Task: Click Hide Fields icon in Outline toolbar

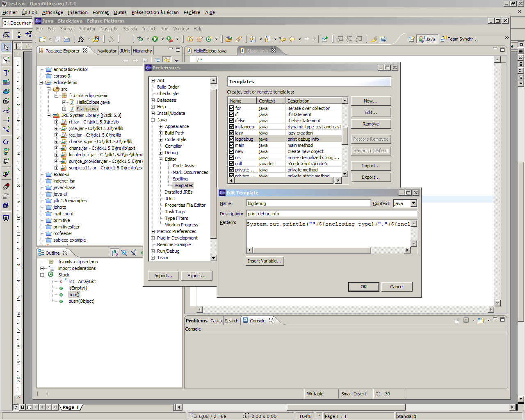Action: tap(124, 253)
